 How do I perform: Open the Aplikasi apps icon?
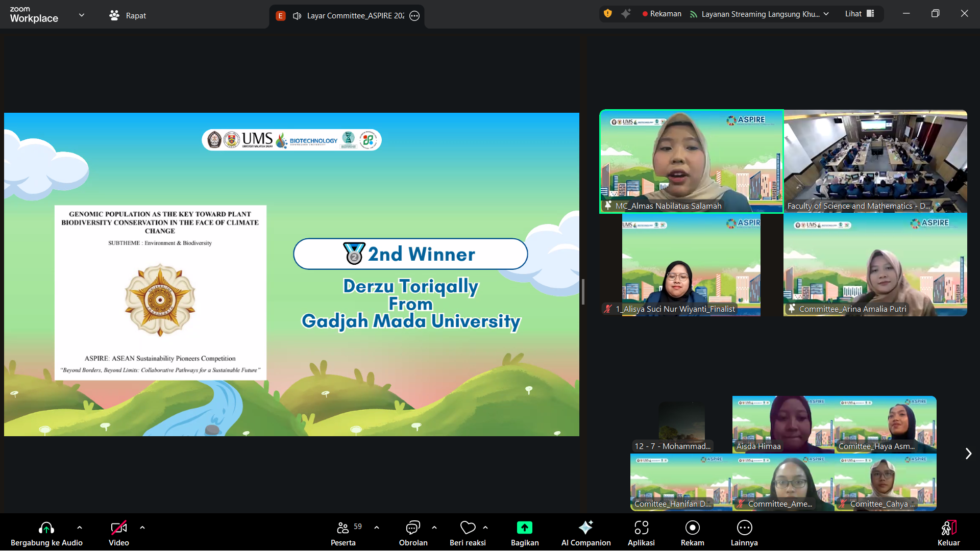click(641, 528)
